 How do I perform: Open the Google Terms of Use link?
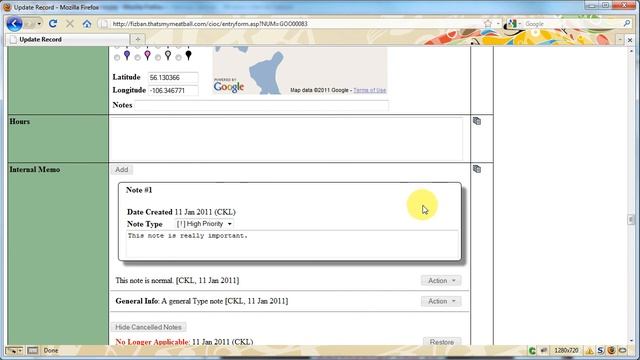[x=369, y=90]
